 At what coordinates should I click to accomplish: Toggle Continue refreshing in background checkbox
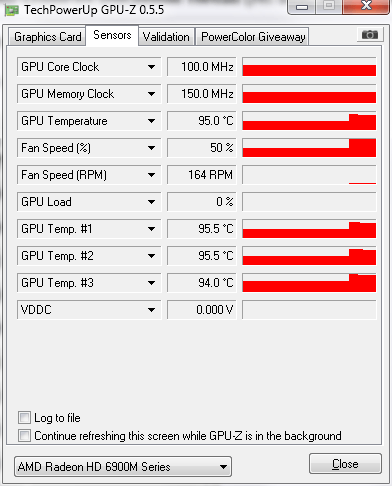[24, 435]
